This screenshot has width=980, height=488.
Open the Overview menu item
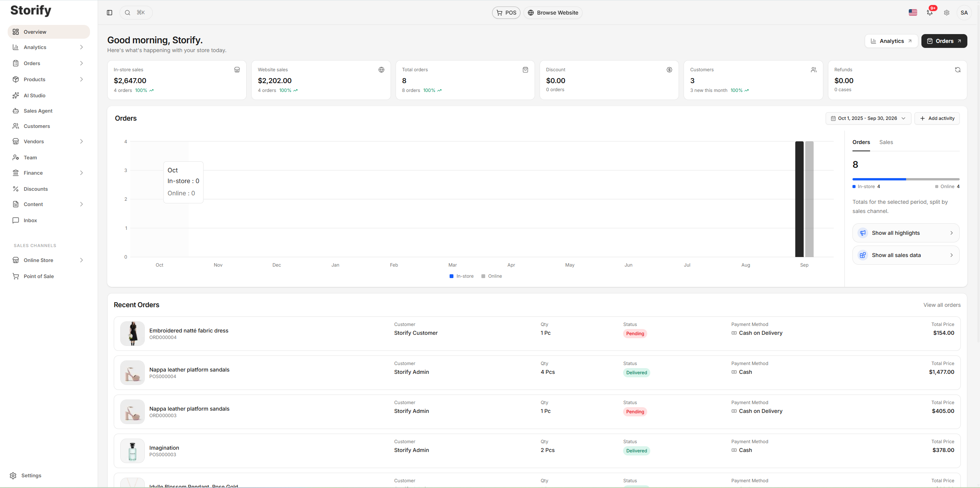point(49,32)
